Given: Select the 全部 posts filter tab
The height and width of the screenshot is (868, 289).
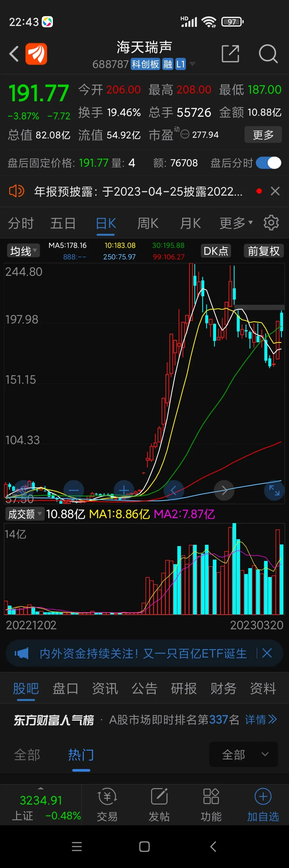Looking at the screenshot, I should [x=27, y=755].
